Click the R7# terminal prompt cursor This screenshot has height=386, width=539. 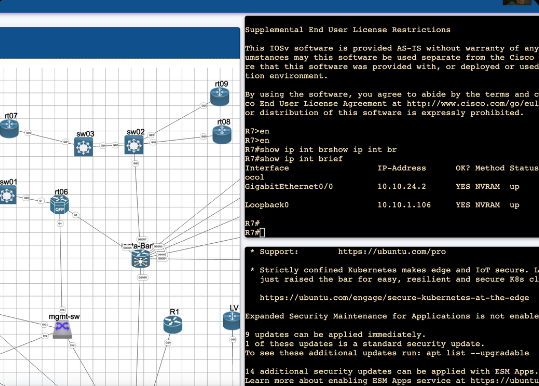[262, 233]
